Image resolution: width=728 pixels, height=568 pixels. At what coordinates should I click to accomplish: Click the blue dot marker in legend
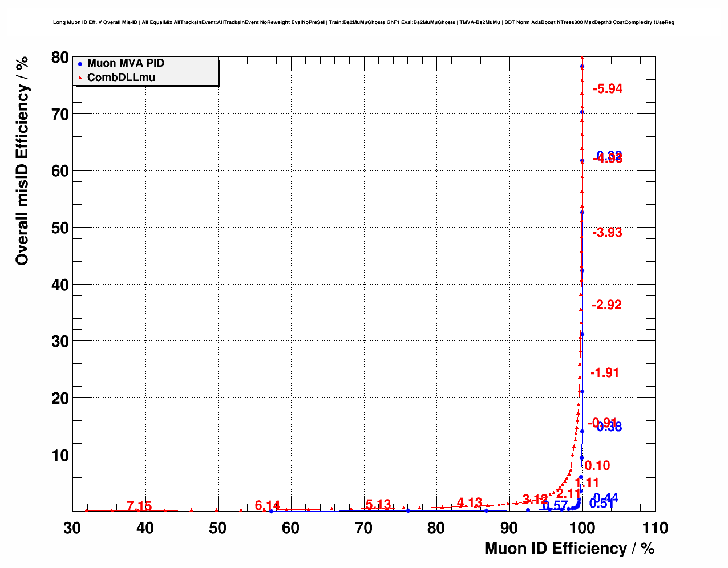tap(80, 64)
